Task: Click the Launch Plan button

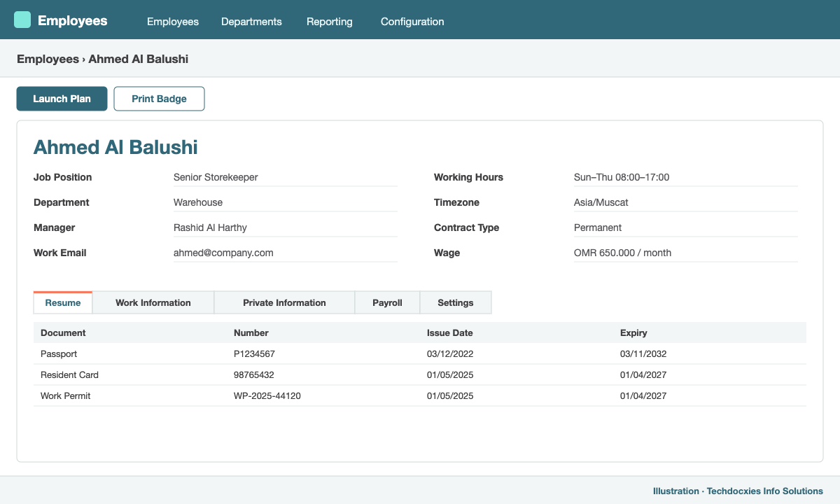Action: pos(62,99)
